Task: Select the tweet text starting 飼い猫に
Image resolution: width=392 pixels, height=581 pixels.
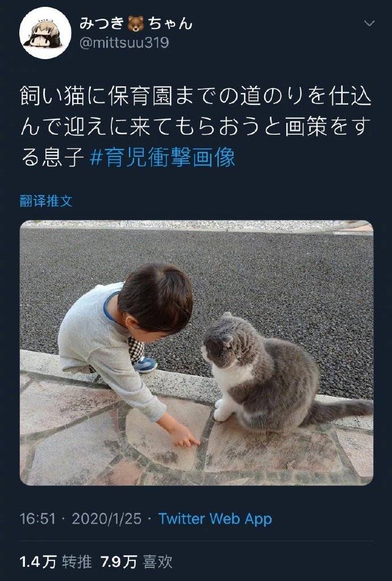Action: [195, 127]
